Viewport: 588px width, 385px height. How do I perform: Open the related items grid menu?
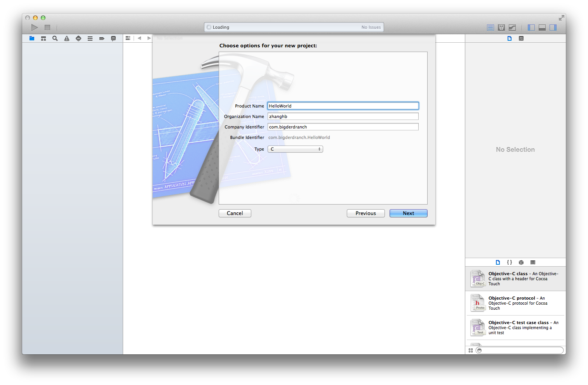pos(128,38)
